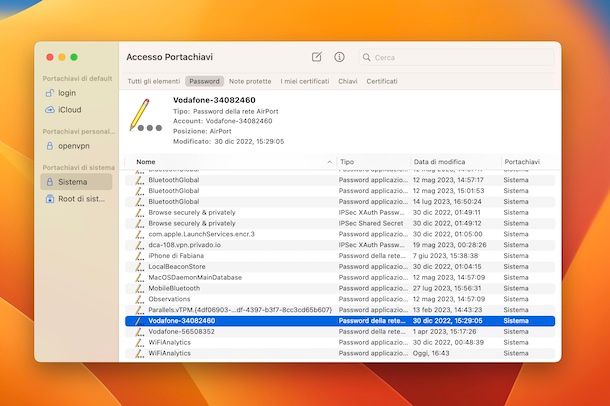Select the com.apple.LaunchServices.encr.3 entry
610x406 pixels.
(x=201, y=234)
